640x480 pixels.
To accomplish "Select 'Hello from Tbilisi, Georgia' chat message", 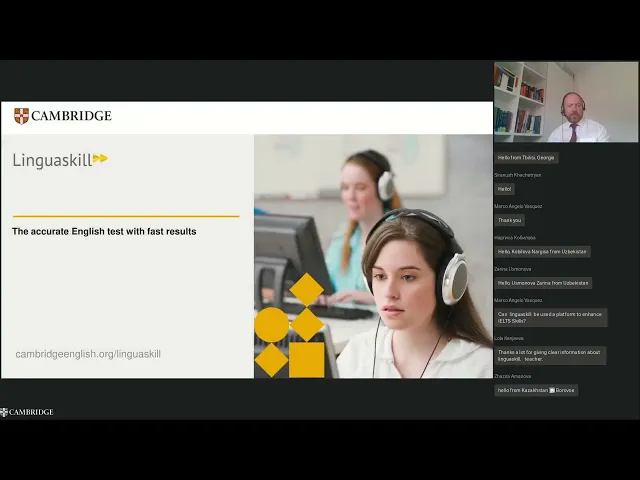I will 526,158.
